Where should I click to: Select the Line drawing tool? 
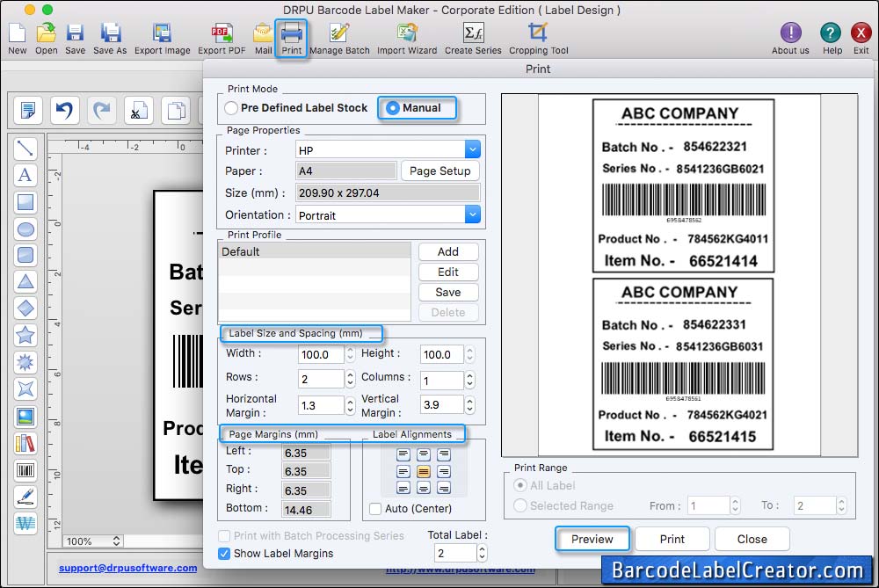pyautogui.click(x=25, y=148)
